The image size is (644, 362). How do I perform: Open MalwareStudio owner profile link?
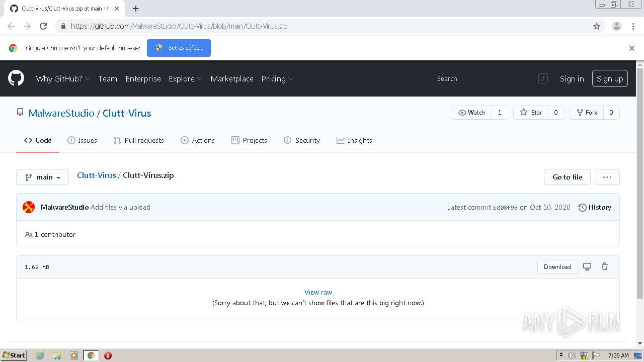click(61, 113)
